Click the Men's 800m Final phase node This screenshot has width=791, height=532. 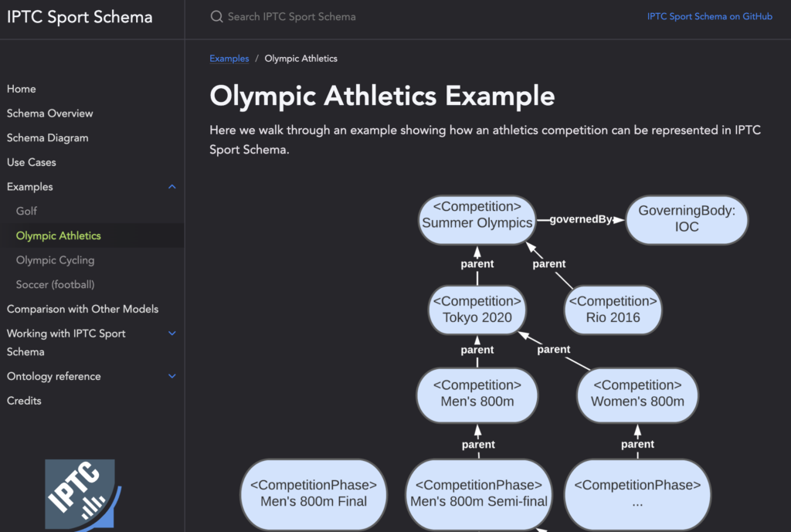[313, 494]
